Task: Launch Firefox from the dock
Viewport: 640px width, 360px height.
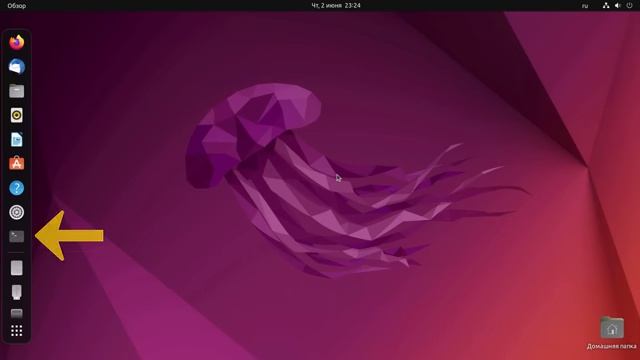Action: point(17,42)
